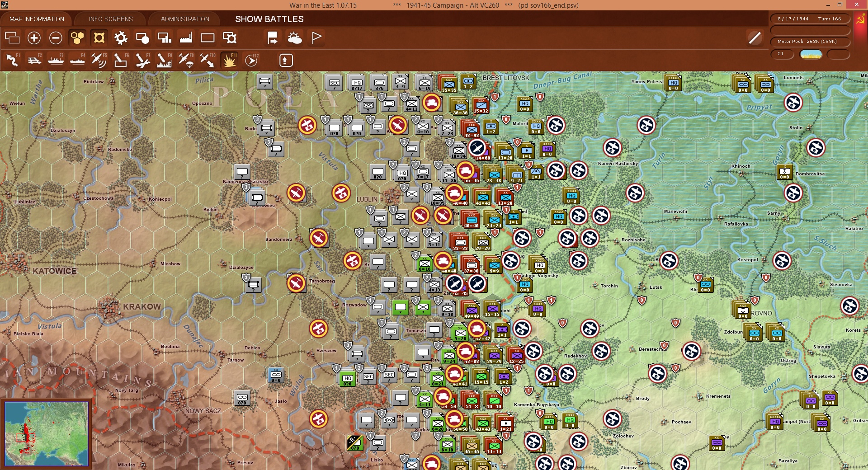Zoom in with the plus icon
Image resolution: width=868 pixels, height=470 pixels.
click(x=34, y=38)
